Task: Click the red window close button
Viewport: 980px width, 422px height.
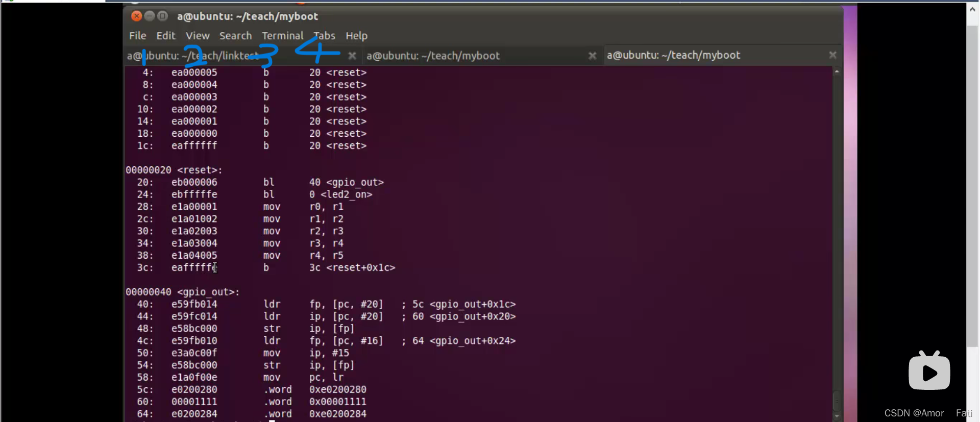Action: point(136,16)
